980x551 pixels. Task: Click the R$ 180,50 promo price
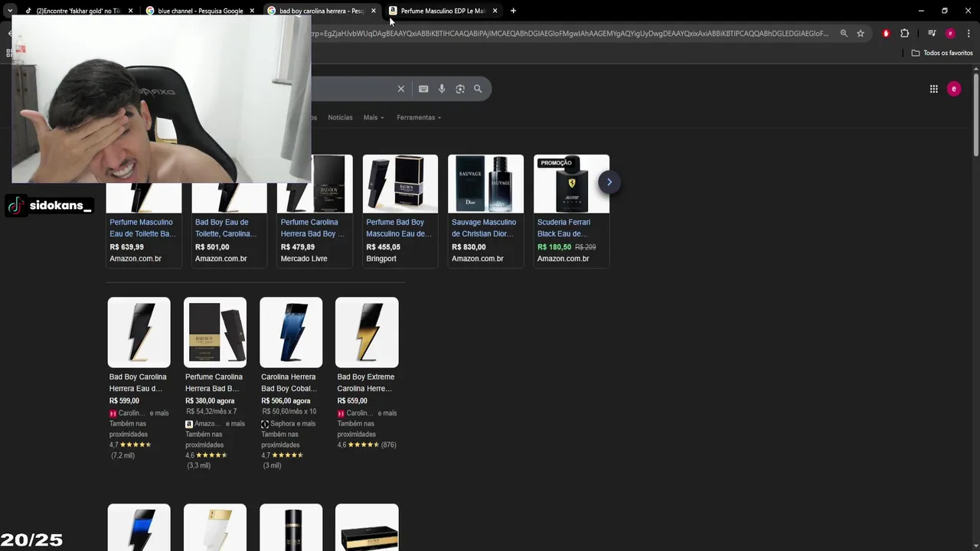[x=554, y=247]
